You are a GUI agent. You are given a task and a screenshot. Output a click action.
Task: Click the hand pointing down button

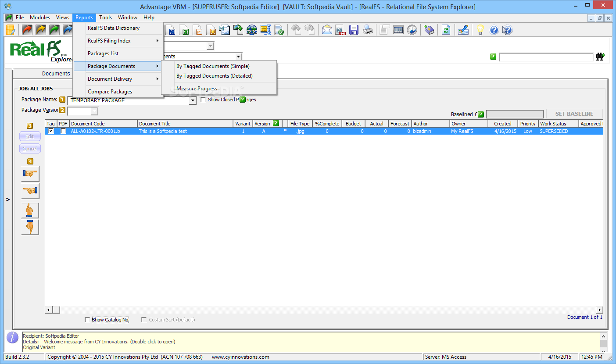tap(30, 227)
